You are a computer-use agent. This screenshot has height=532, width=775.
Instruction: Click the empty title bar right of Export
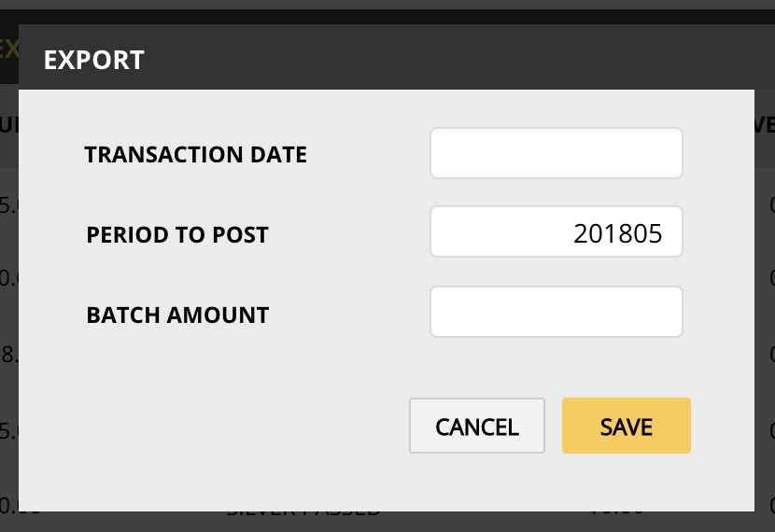[x=448, y=61]
